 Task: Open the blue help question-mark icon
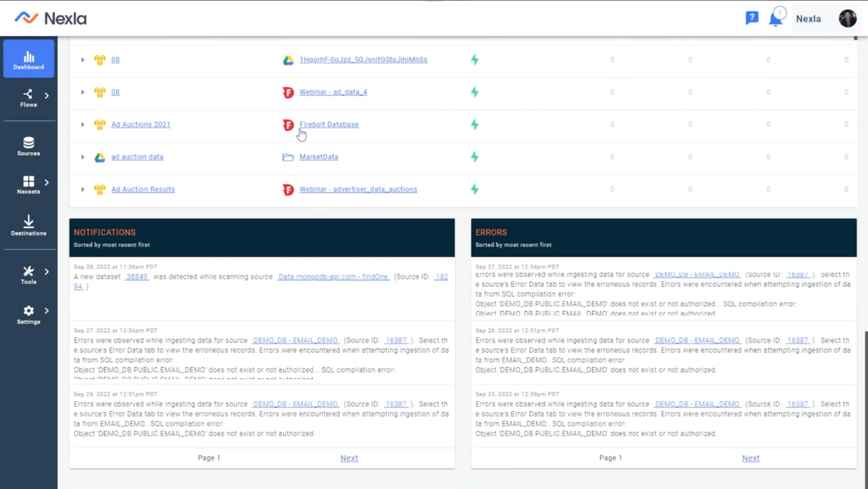752,17
